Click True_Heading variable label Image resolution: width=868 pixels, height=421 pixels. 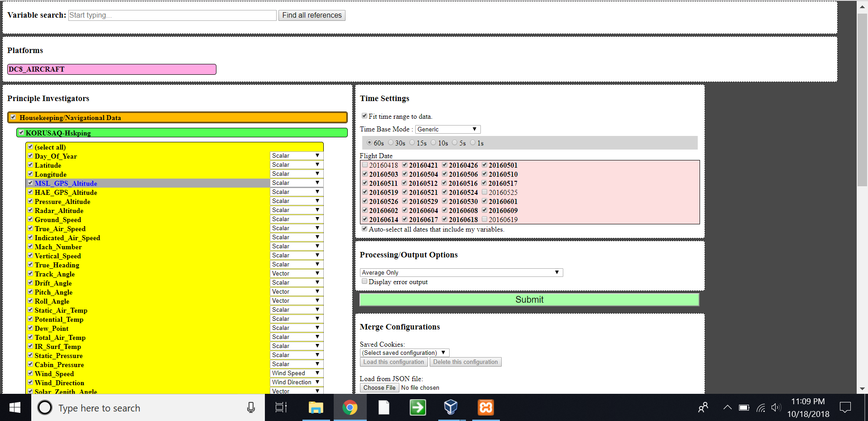[57, 265]
